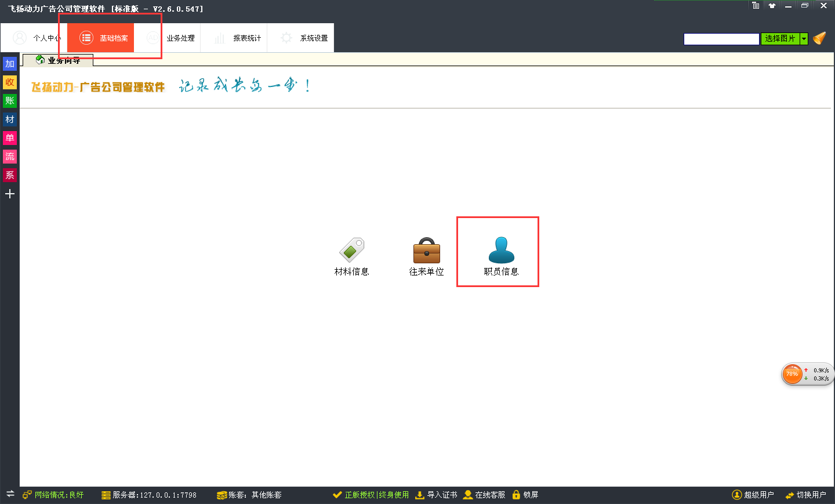Expand the 选择图片 dropdown arrow
This screenshot has width=835, height=504.
pyautogui.click(x=804, y=39)
